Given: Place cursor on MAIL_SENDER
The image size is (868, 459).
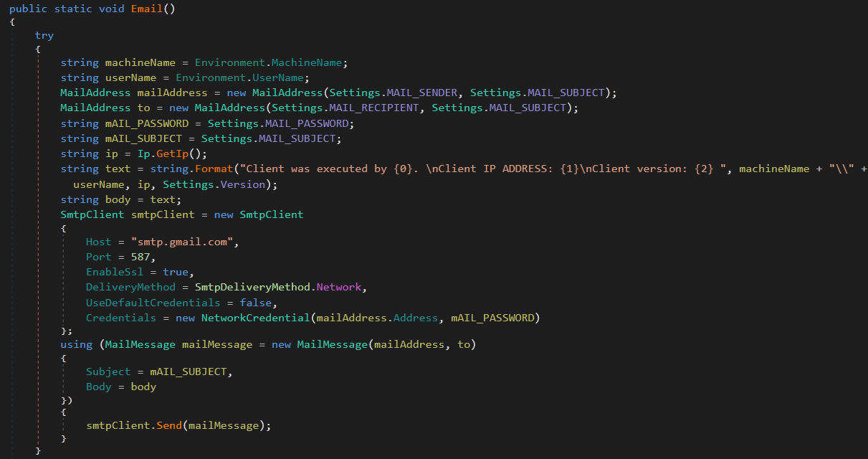Looking at the screenshot, I should point(422,93).
